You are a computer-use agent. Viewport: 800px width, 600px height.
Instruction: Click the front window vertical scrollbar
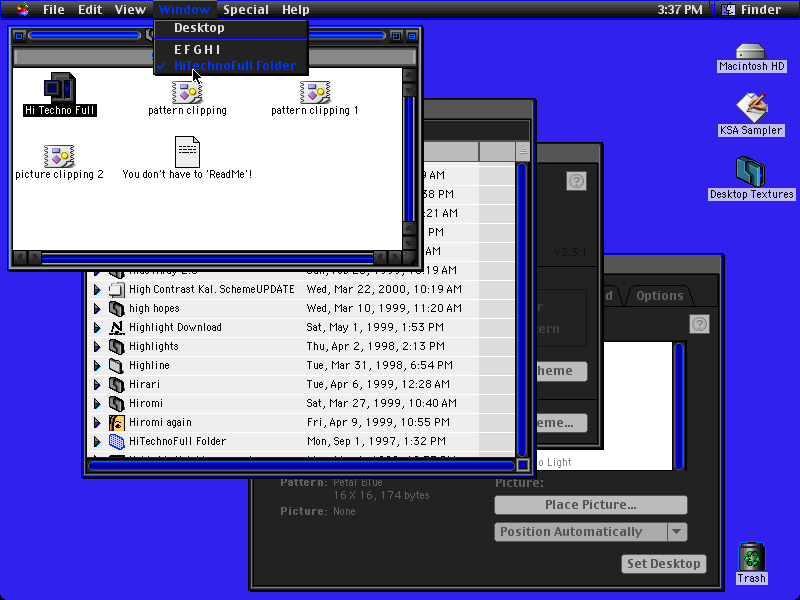pyautogui.click(x=410, y=159)
